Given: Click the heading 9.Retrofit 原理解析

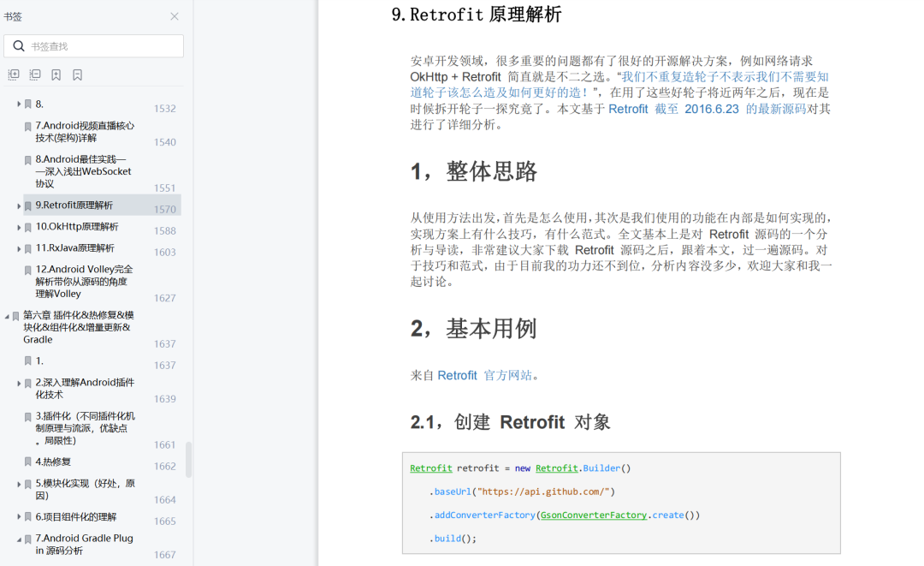Looking at the screenshot, I should (477, 15).
